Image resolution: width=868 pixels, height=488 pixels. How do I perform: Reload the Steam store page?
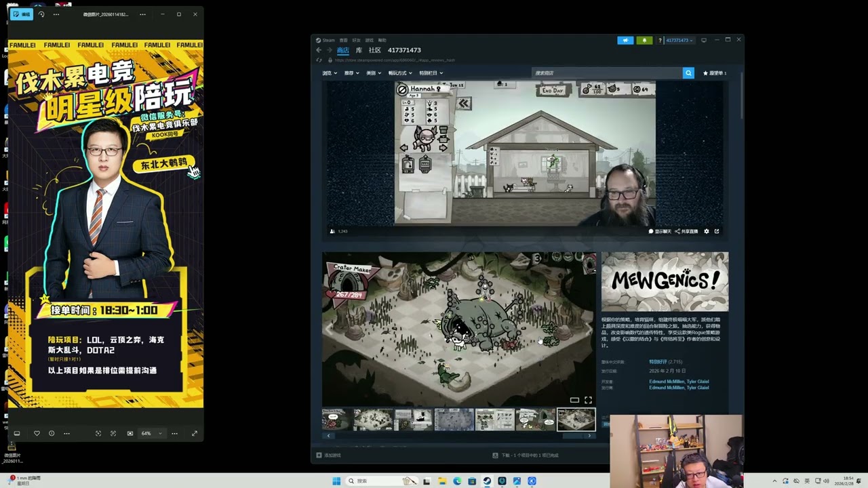point(319,60)
